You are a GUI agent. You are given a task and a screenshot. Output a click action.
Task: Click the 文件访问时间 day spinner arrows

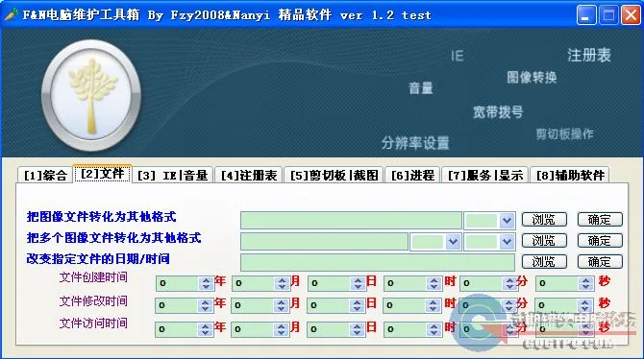pos(357,329)
